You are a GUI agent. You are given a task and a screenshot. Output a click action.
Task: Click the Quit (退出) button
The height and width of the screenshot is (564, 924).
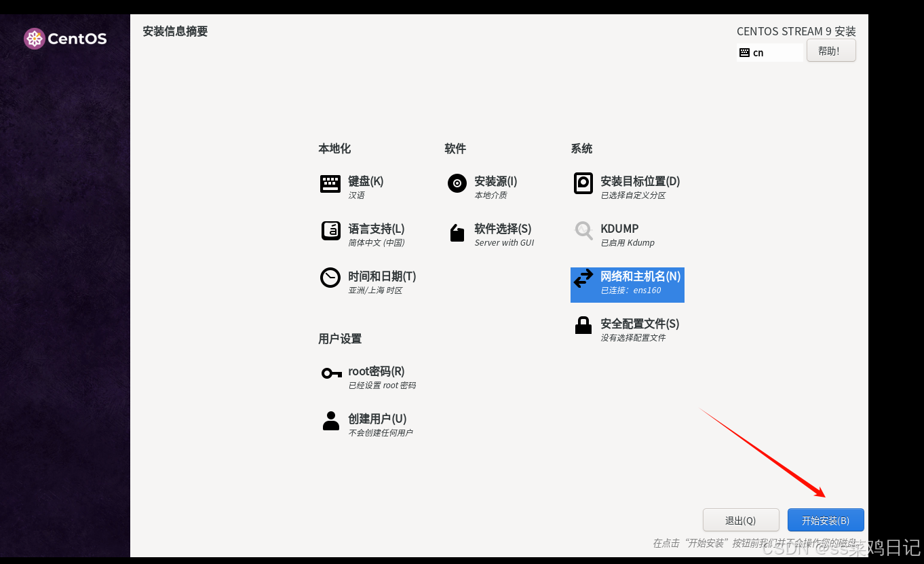pos(740,521)
